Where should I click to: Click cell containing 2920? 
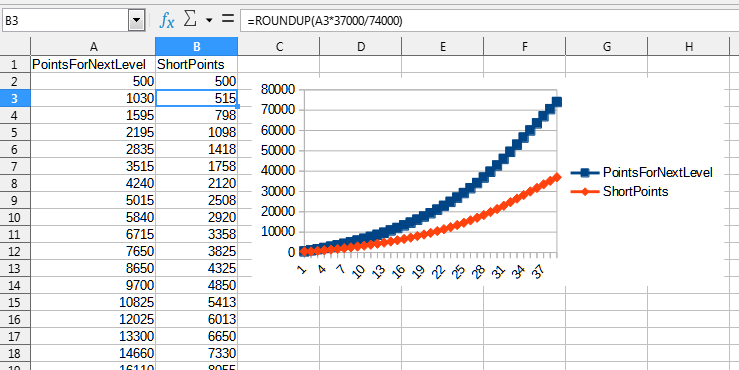pyautogui.click(x=197, y=217)
